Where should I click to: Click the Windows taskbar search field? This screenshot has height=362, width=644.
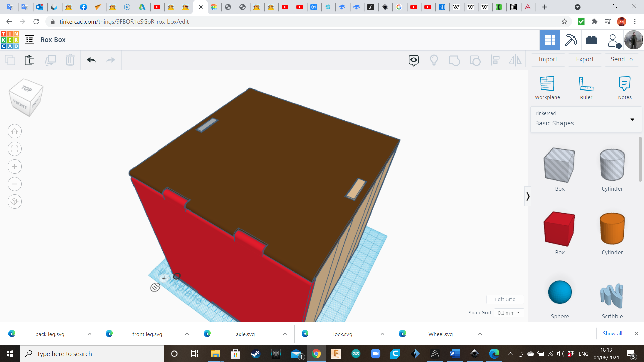pos(92,354)
